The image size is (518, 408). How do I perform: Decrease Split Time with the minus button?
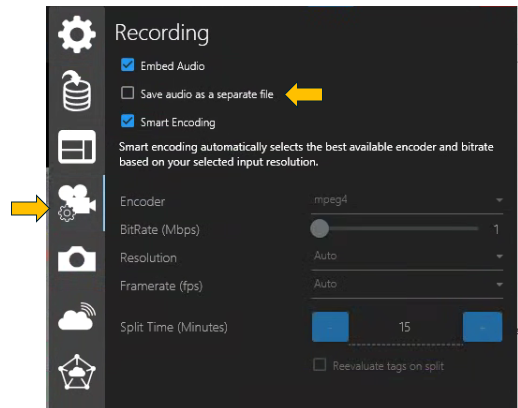(330, 327)
